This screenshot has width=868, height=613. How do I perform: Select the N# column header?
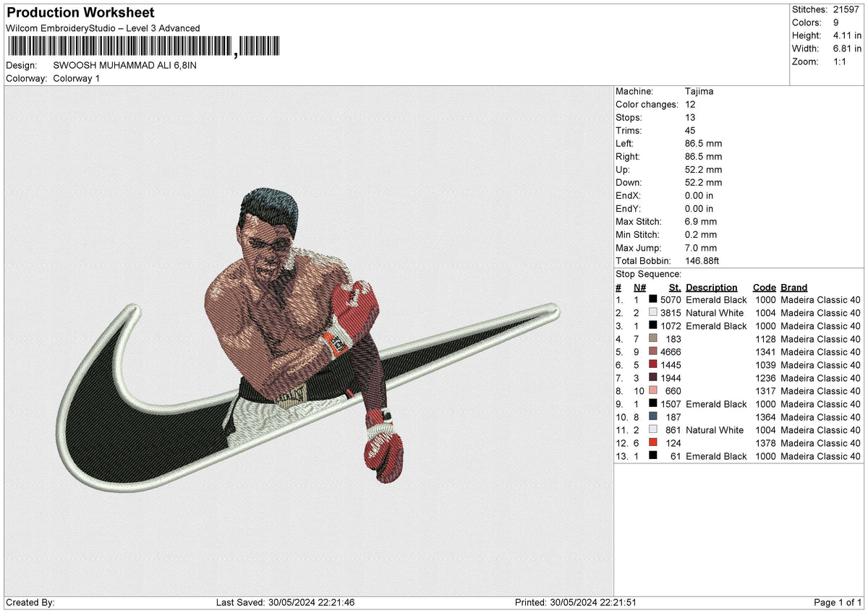[x=639, y=288]
